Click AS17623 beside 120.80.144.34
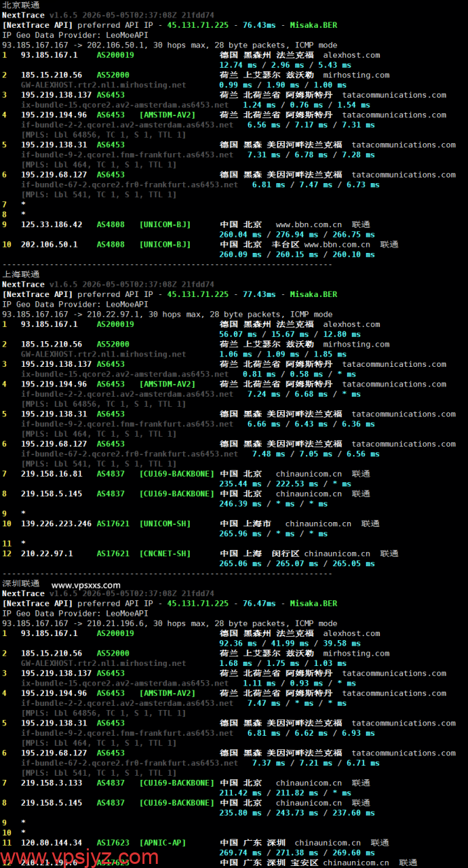The width and height of the screenshot is (468, 868). coord(113,843)
